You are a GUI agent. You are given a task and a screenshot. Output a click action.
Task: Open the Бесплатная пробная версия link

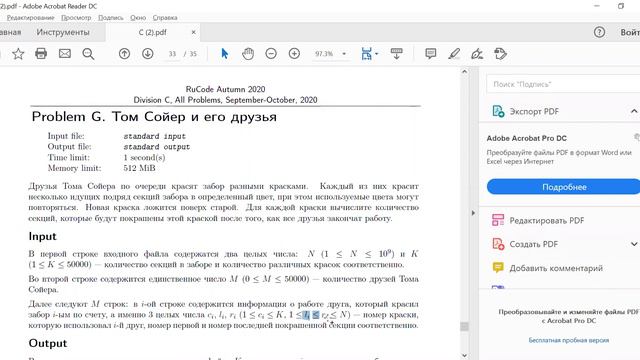coord(569,340)
